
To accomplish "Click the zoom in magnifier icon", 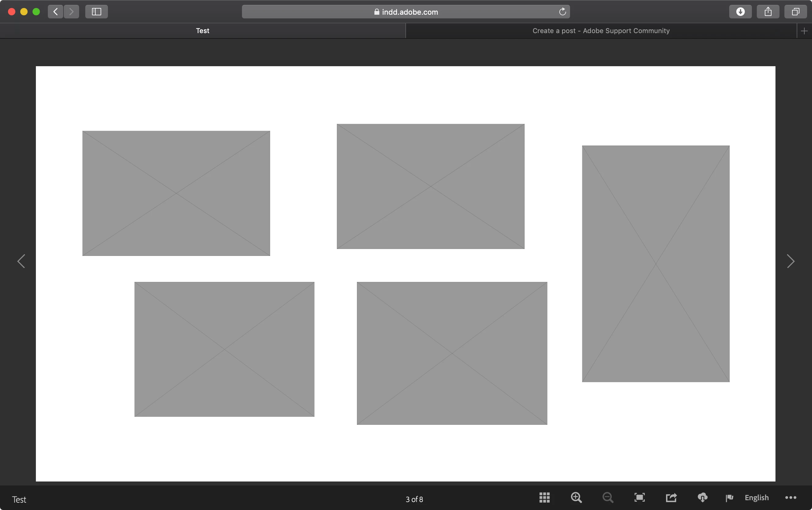I will pos(576,497).
